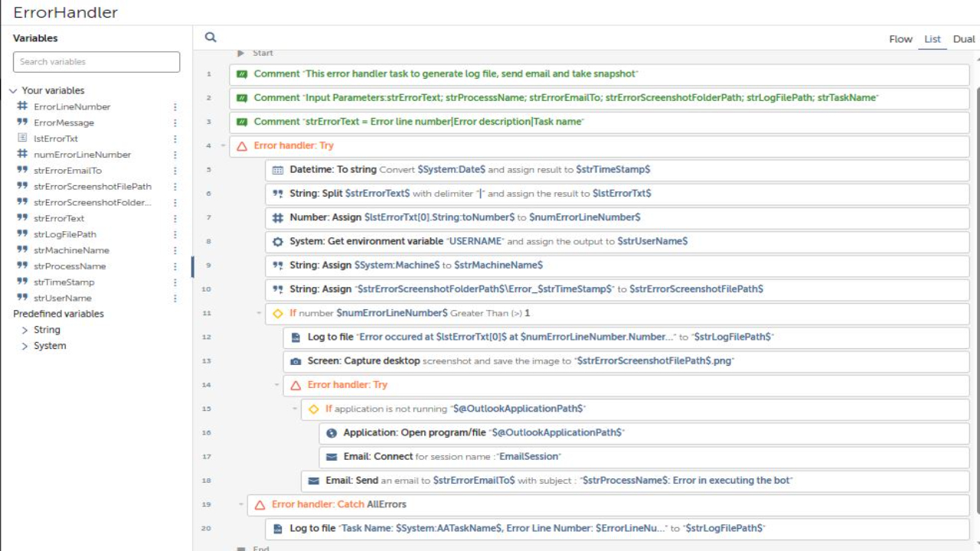Click the envelope icon on Email: Send step
Image resolution: width=980 pixels, height=551 pixels.
coord(314,481)
